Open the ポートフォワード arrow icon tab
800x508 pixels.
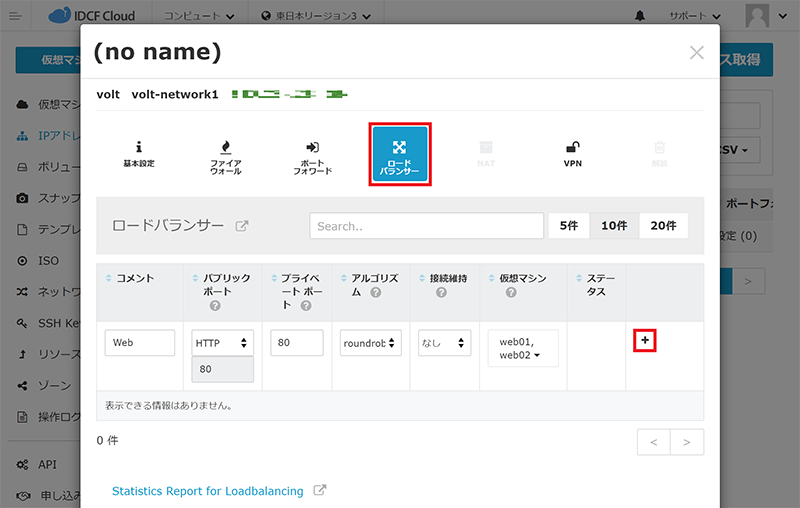[312, 155]
